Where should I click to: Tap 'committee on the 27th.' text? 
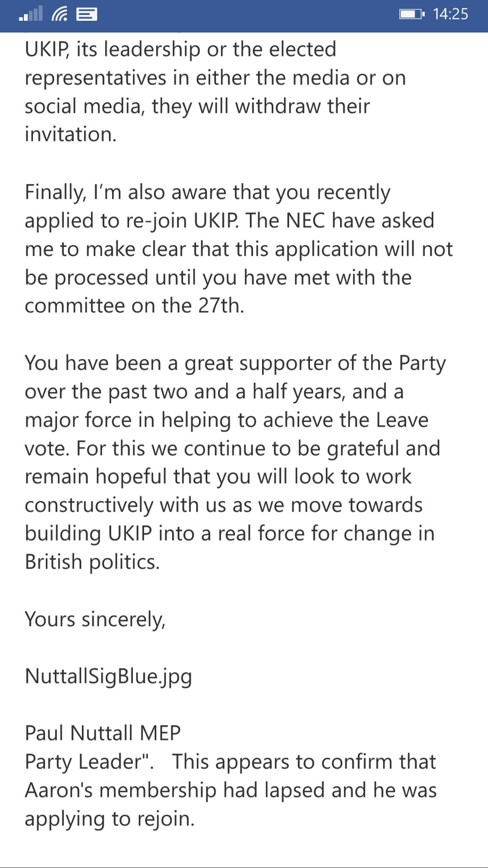(134, 306)
